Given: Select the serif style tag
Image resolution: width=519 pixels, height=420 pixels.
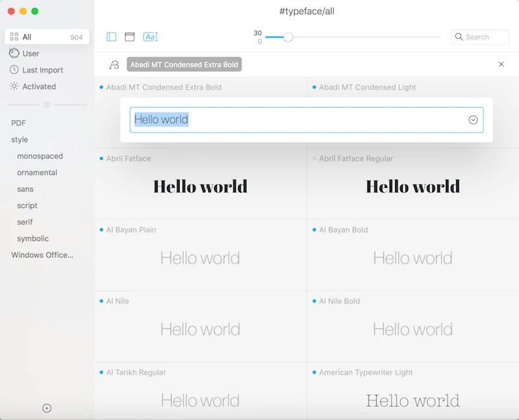Looking at the screenshot, I should coord(25,222).
